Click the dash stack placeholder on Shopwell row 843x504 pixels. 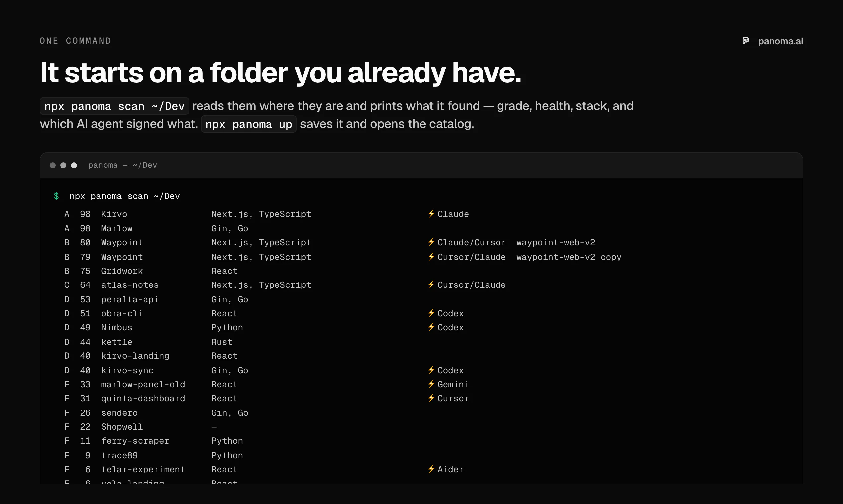coord(214,427)
